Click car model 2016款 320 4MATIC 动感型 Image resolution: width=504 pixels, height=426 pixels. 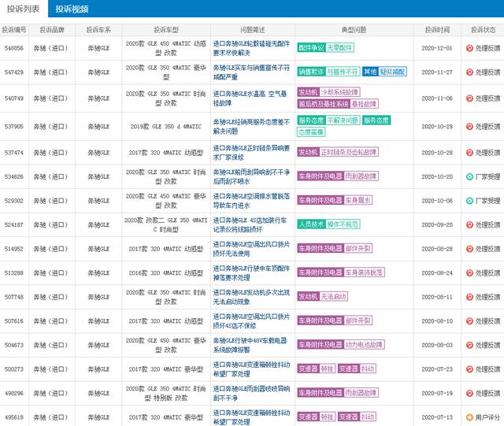(166, 273)
